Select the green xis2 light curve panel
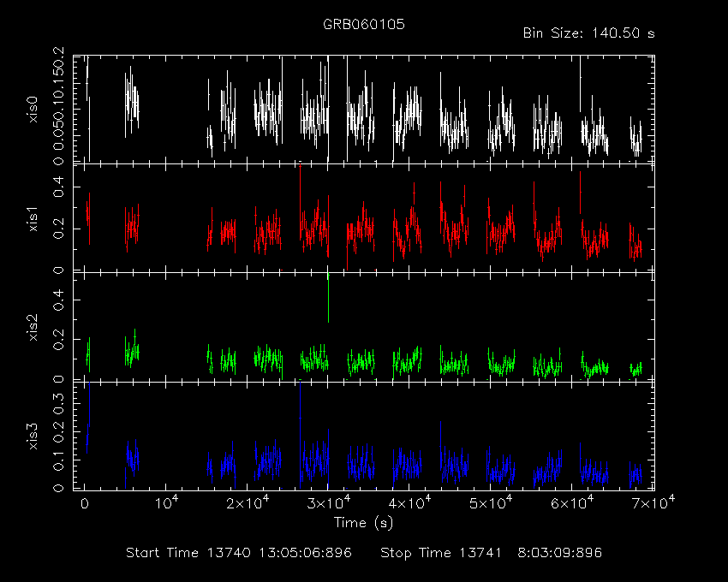This screenshot has height=582, width=728. (363, 327)
